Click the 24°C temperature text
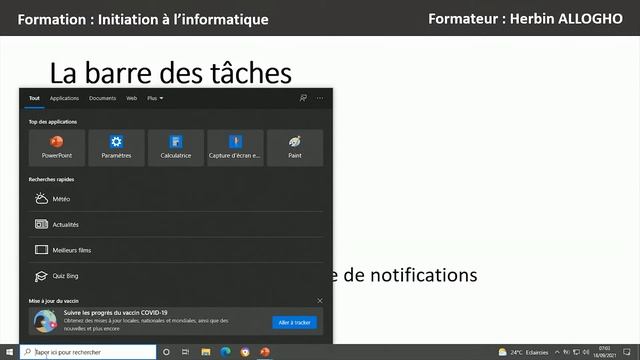 516,352
